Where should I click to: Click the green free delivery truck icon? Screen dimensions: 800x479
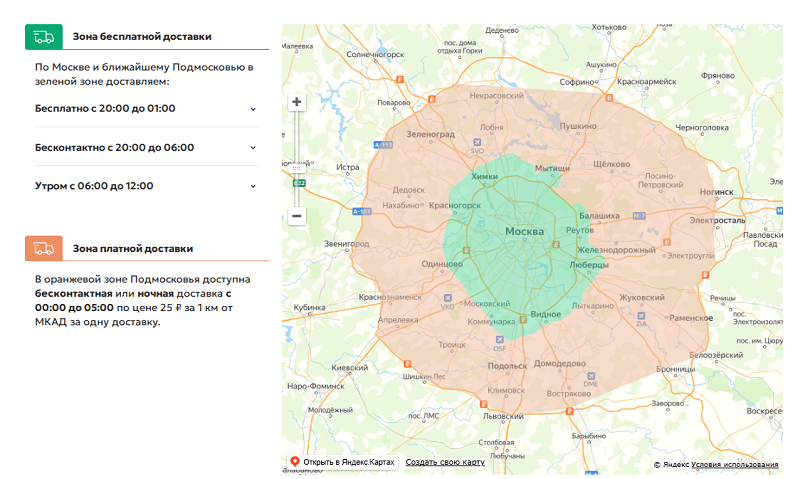click(x=44, y=37)
